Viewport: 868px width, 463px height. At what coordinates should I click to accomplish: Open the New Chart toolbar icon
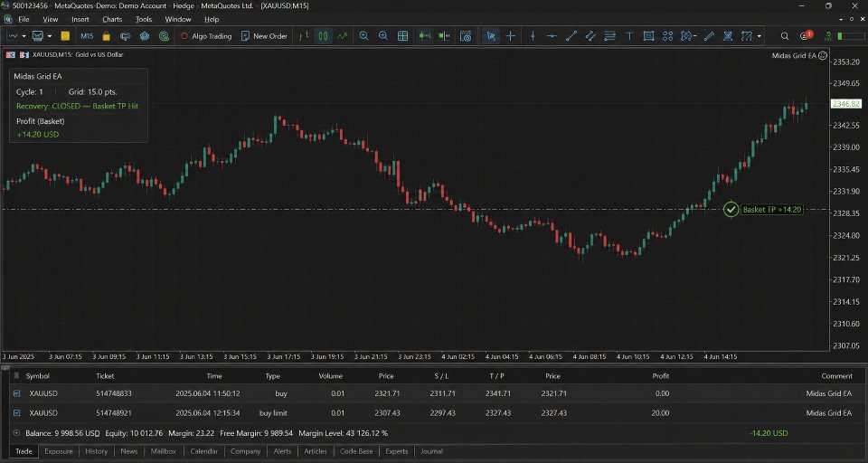[x=12, y=36]
